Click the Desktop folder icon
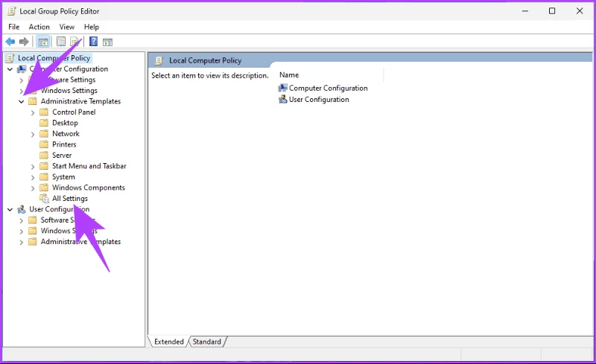 (x=44, y=123)
